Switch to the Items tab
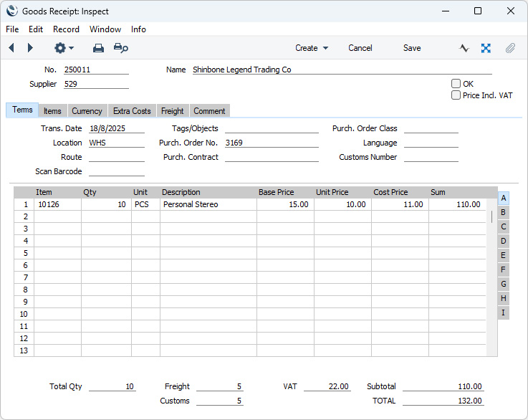Image resolution: width=528 pixels, height=420 pixels. click(x=52, y=111)
